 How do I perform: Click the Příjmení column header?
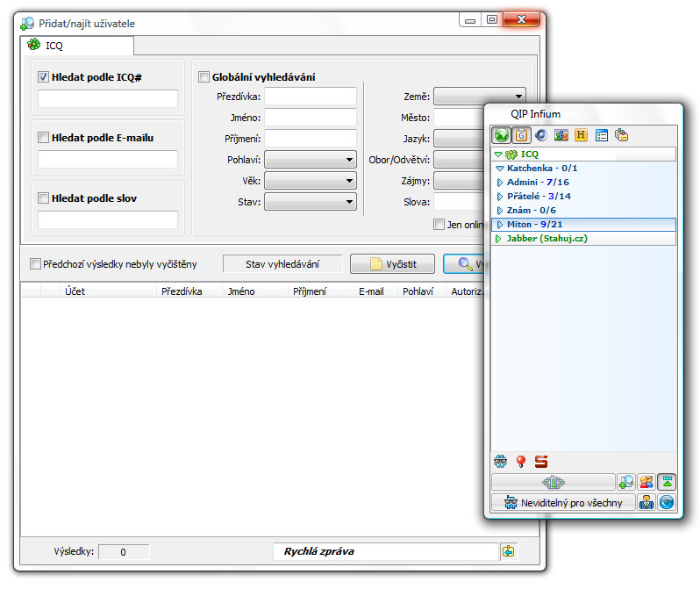click(x=321, y=291)
